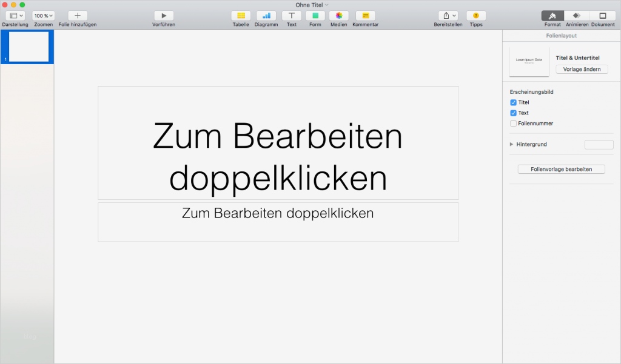Open the Medien media browser
The image size is (621, 364).
coord(338,15)
